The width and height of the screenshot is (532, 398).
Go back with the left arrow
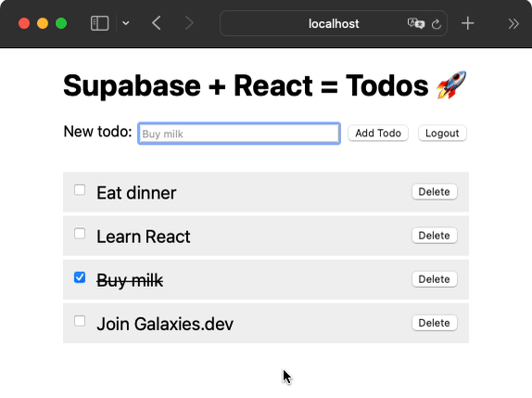click(x=157, y=23)
